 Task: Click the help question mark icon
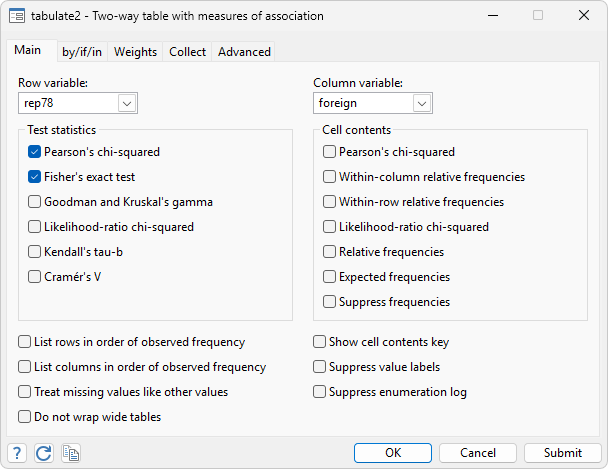17,453
